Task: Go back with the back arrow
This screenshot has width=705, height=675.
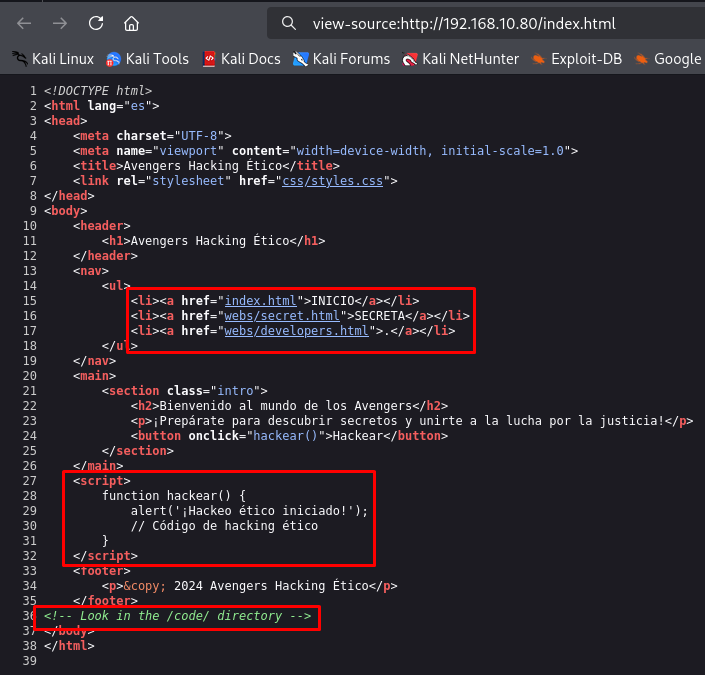Action: (24, 23)
